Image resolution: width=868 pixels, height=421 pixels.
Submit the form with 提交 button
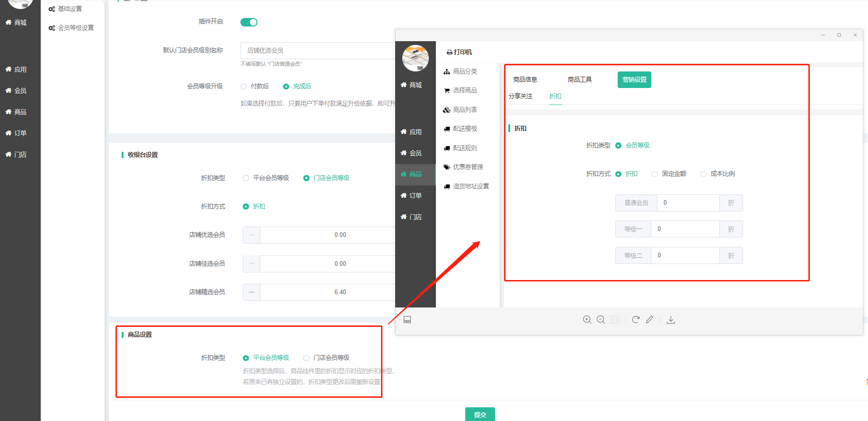pos(480,414)
